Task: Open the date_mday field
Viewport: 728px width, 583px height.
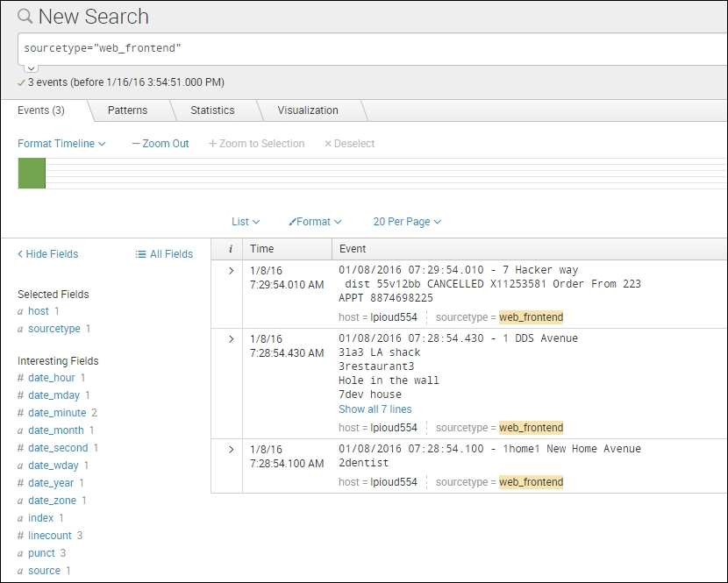Action: [x=54, y=395]
